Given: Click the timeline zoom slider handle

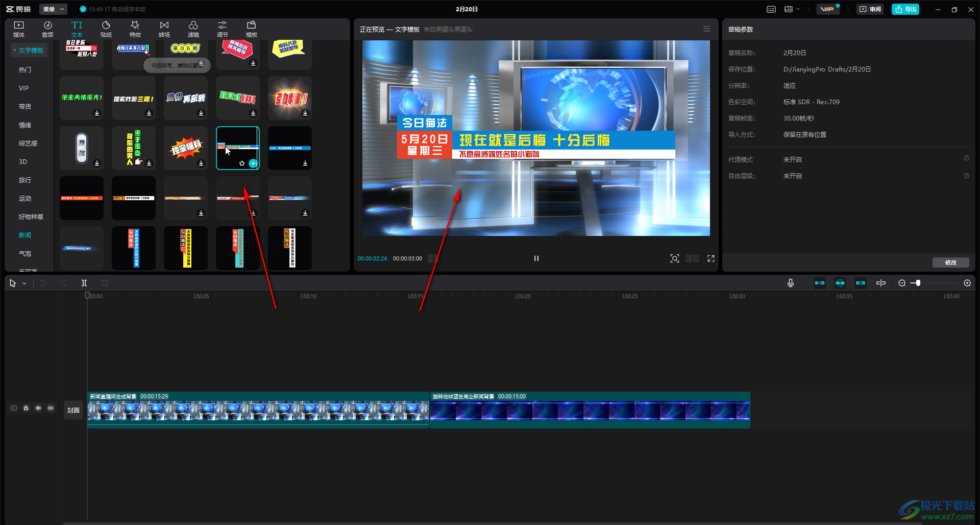Looking at the screenshot, I should [x=918, y=283].
